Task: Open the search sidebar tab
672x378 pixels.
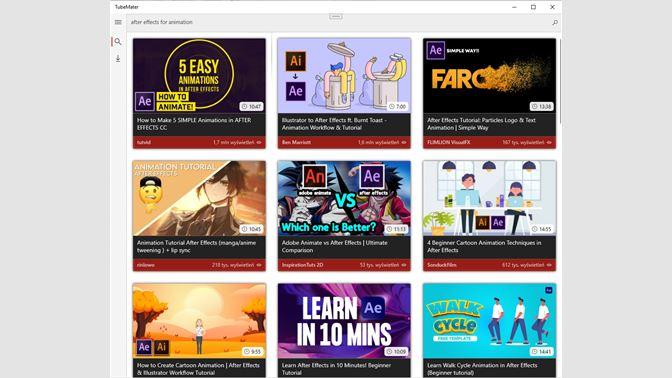Action: point(118,42)
